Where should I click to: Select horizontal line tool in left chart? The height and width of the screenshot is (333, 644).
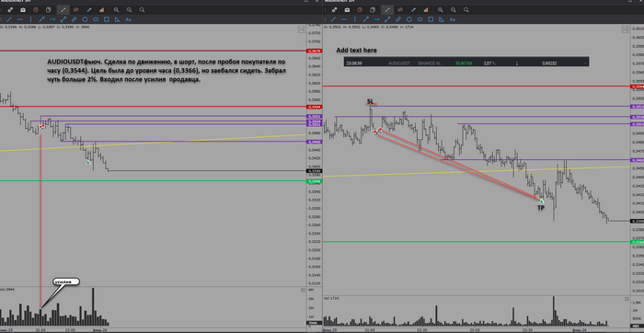point(19,19)
